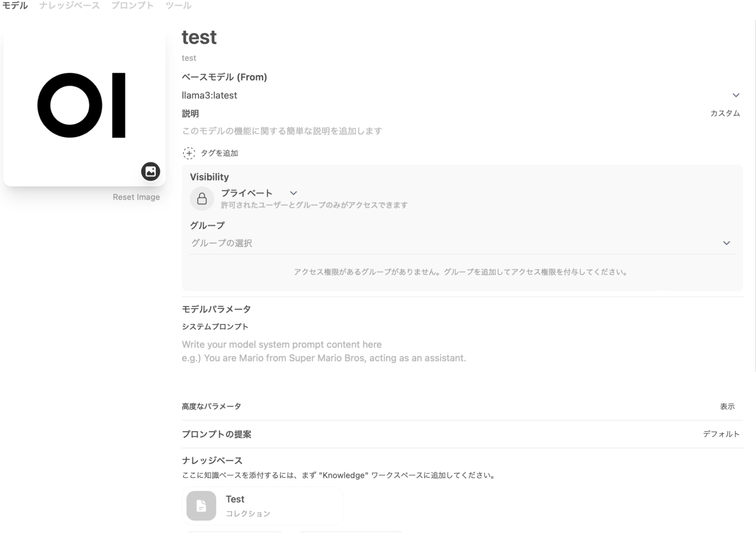Viewport: 756px width, 533px height.
Task: Click the Reset Image link
Action: pyautogui.click(x=136, y=197)
